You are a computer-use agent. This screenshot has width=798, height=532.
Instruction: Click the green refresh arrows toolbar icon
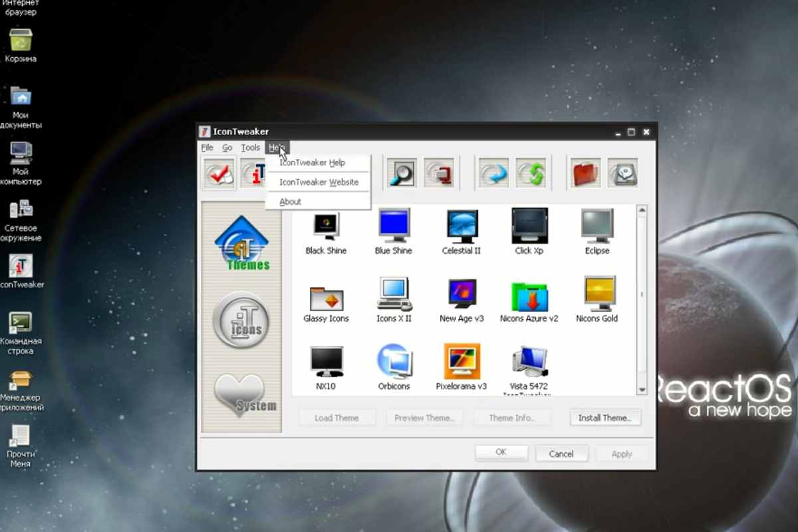pos(531,174)
